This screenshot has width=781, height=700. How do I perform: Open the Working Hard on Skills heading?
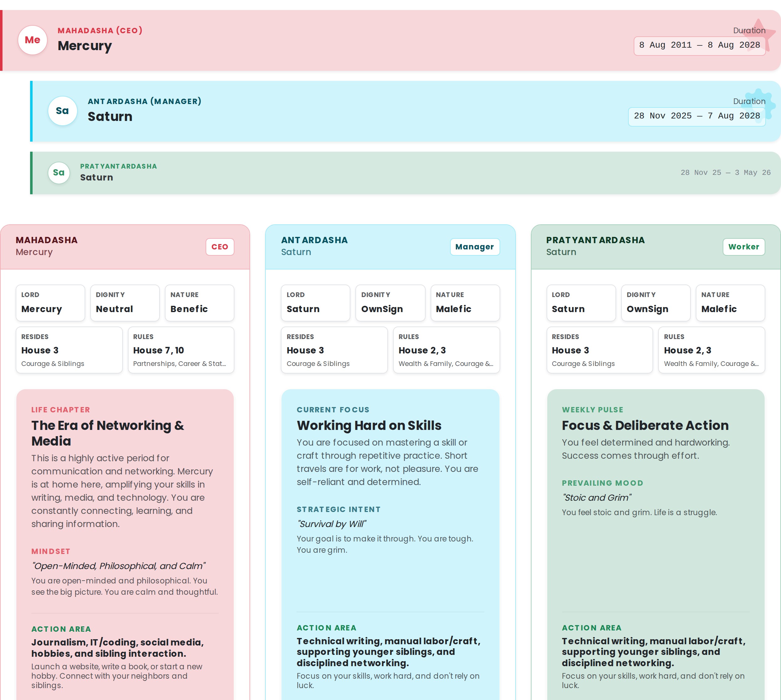pos(369,426)
